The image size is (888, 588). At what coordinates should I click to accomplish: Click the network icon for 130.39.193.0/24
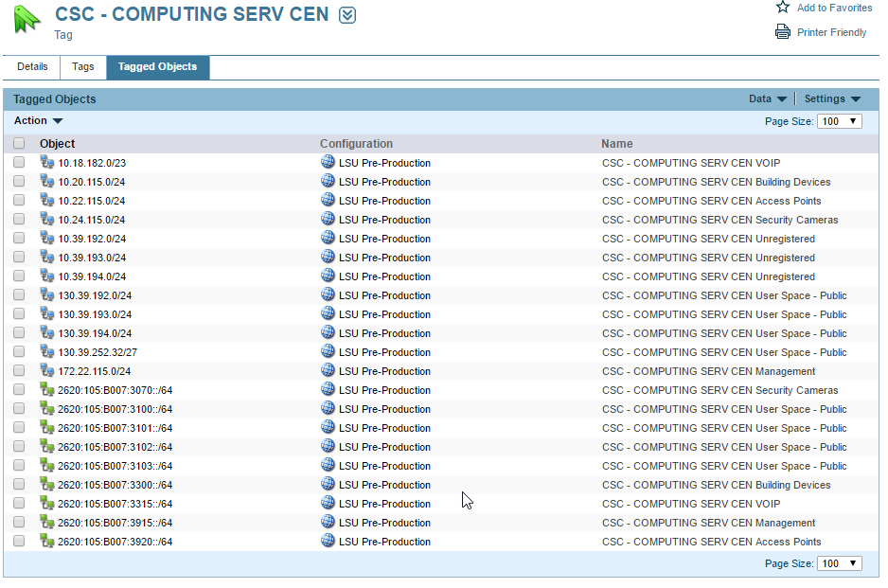pos(47,313)
